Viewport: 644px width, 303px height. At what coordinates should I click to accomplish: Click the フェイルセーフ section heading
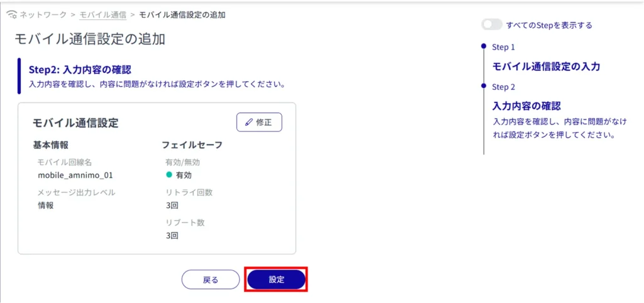192,145
